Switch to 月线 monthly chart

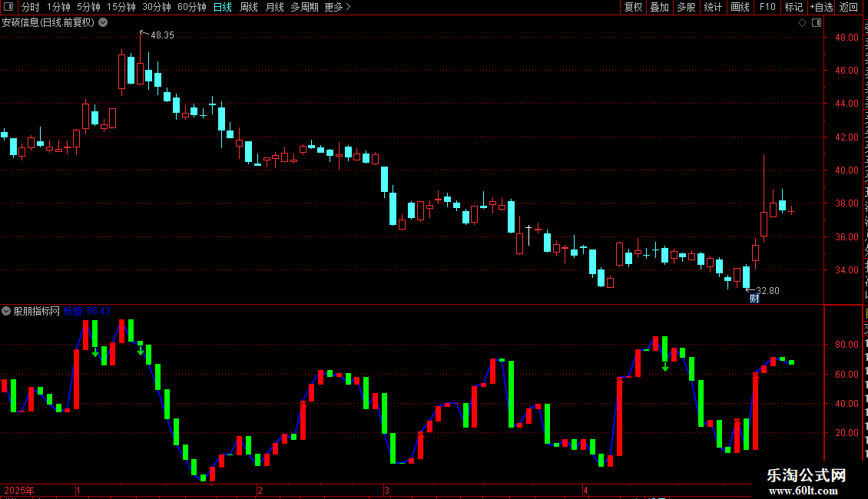point(274,7)
